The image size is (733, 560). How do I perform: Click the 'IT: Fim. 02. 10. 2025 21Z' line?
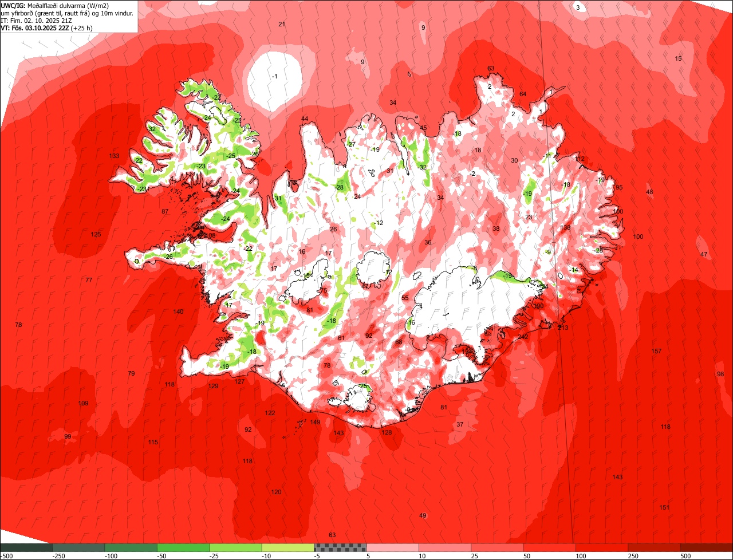(x=37, y=20)
